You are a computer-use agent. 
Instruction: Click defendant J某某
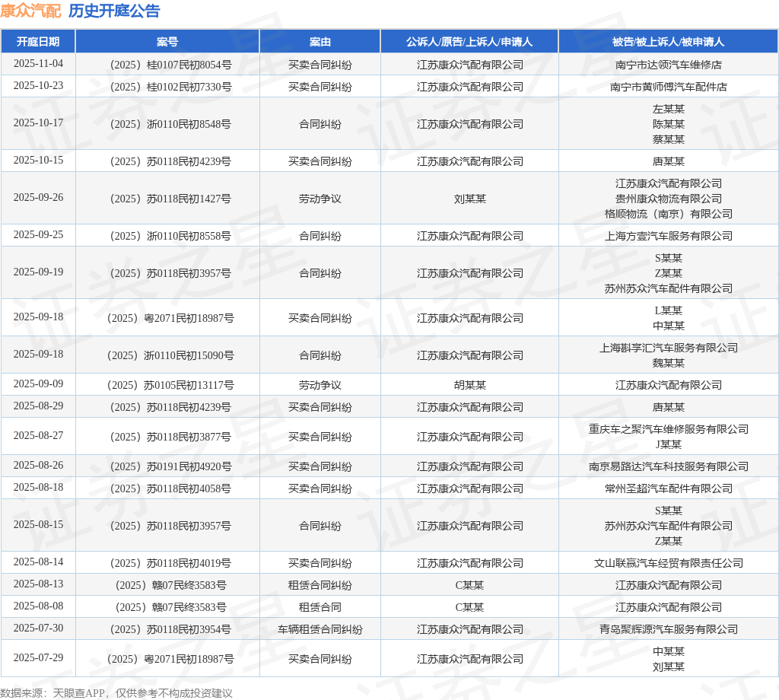[668, 444]
